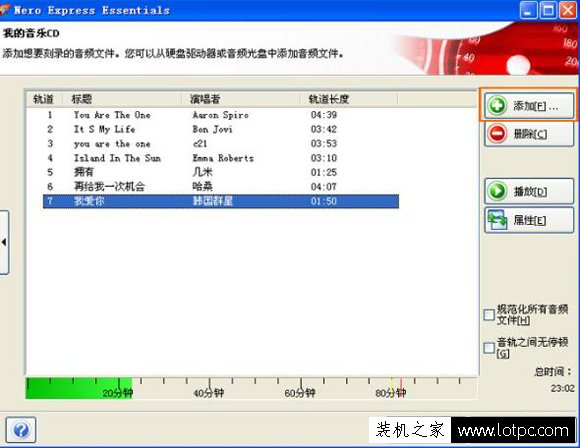Click the green Play arrow icon
This screenshot has width=580, height=448.
point(497,191)
